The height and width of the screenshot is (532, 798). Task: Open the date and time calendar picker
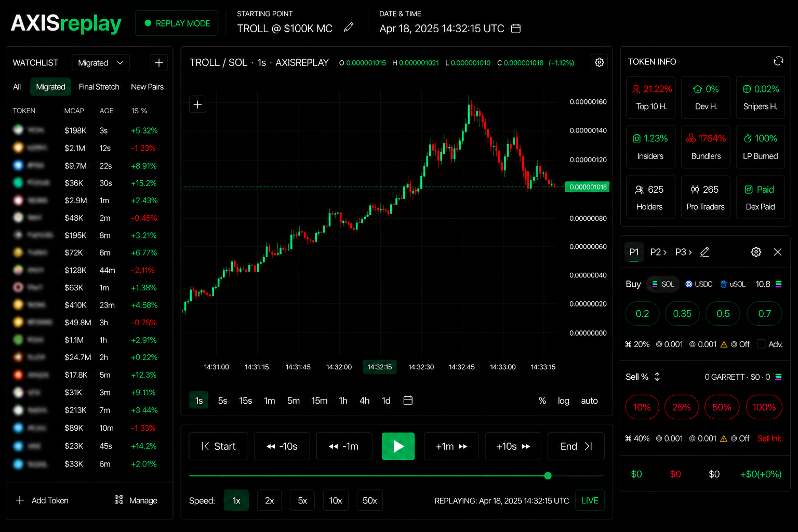click(516, 29)
